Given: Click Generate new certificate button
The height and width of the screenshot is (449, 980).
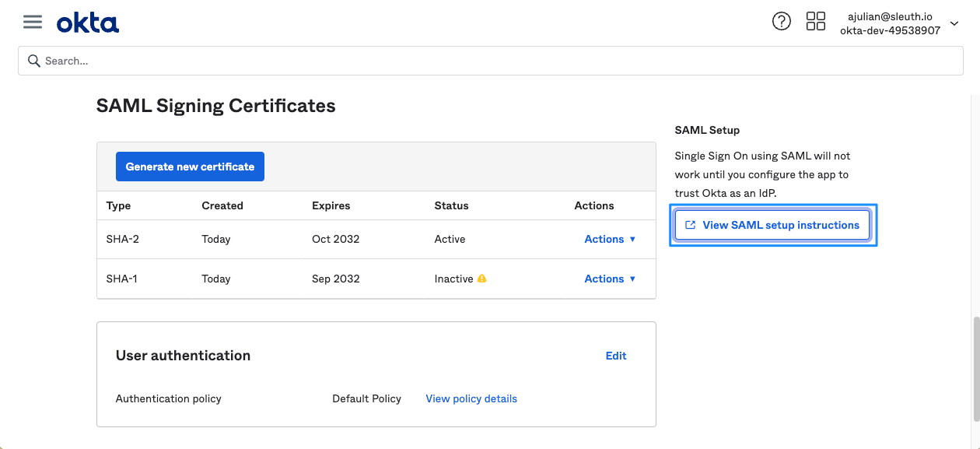Looking at the screenshot, I should point(190,167).
